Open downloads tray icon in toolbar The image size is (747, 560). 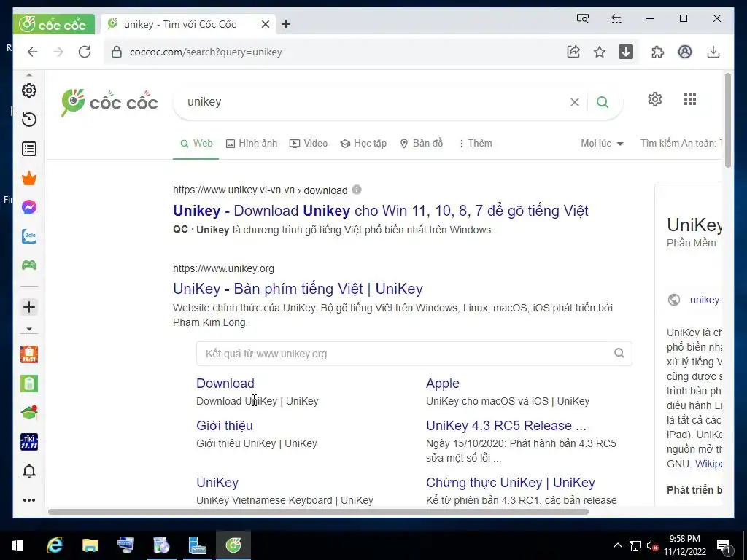pos(713,52)
